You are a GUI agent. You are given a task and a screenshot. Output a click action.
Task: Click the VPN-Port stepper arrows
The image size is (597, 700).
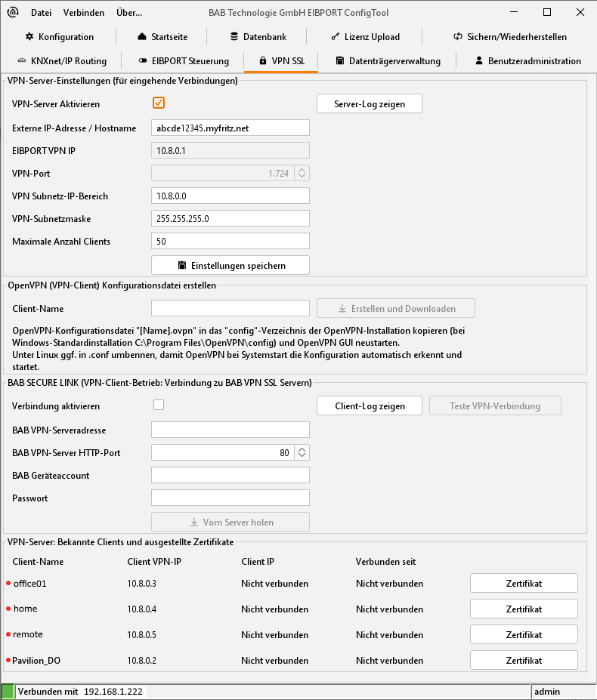[x=302, y=173]
